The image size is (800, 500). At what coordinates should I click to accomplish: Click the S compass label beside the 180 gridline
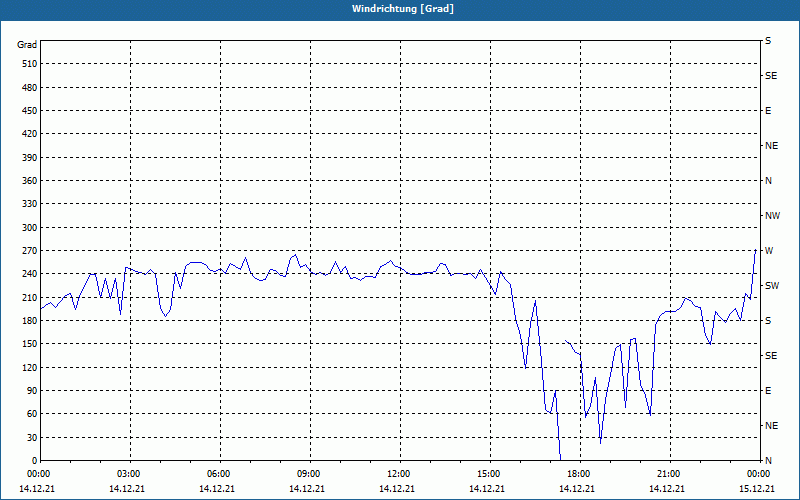coord(768,321)
